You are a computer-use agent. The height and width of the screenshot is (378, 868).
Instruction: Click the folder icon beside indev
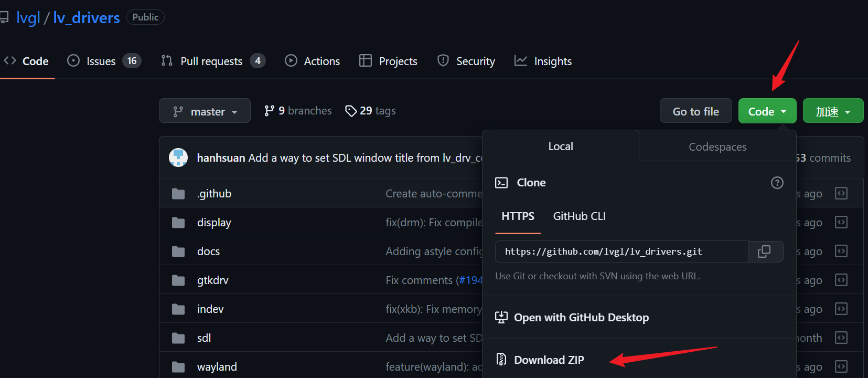point(178,309)
